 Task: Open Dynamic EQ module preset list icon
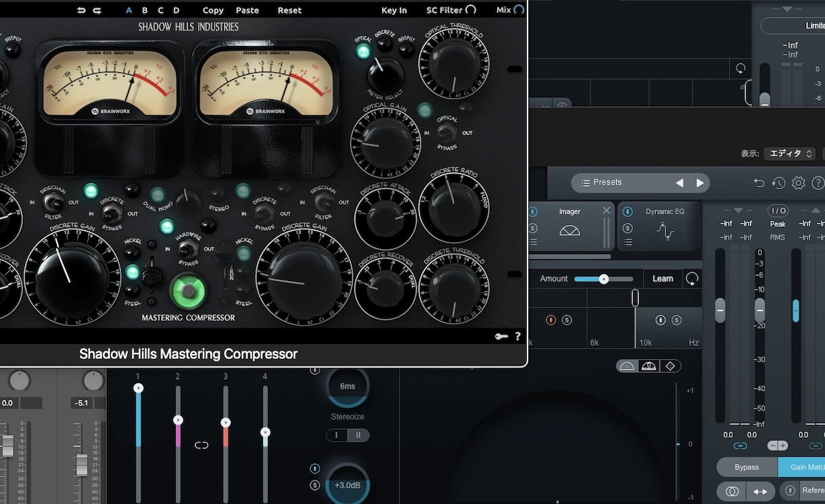tap(628, 242)
